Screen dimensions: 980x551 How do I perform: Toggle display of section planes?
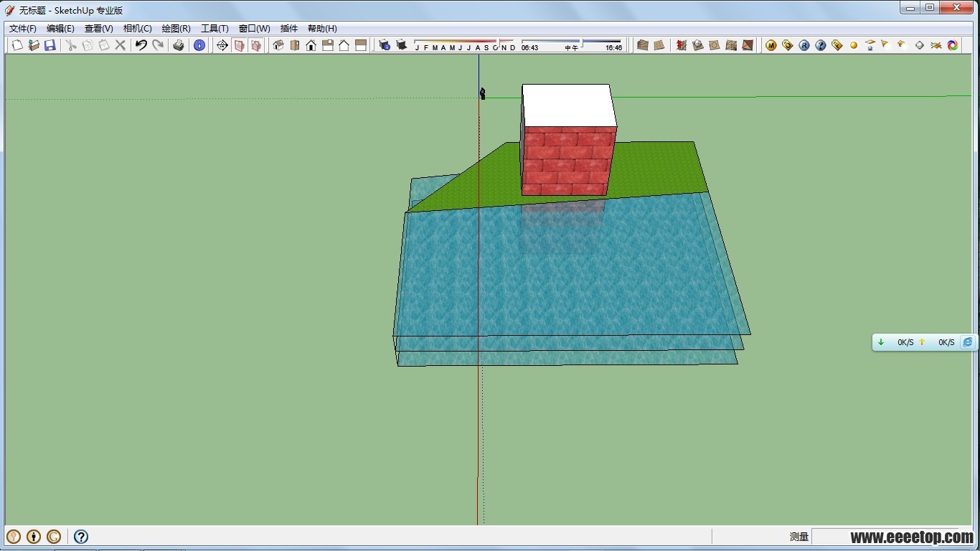pos(239,45)
